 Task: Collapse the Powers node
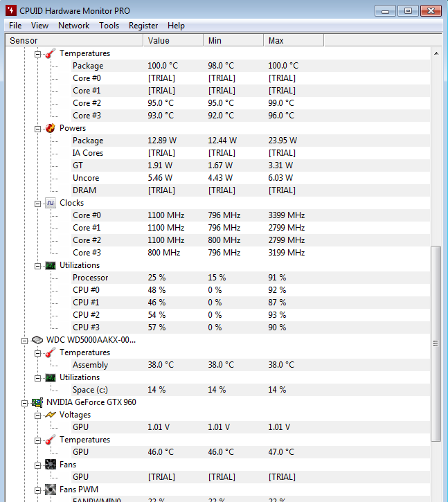[x=38, y=129]
